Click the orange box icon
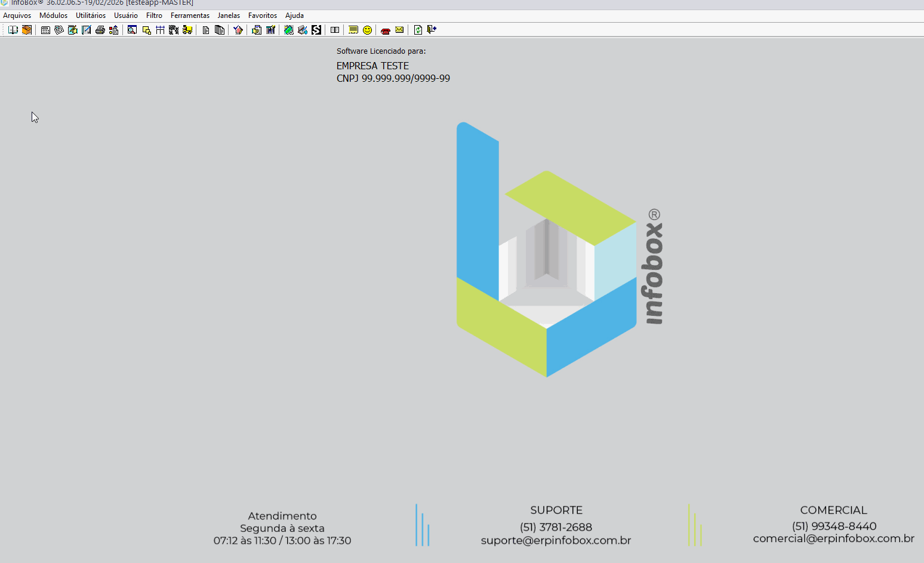 click(27, 30)
